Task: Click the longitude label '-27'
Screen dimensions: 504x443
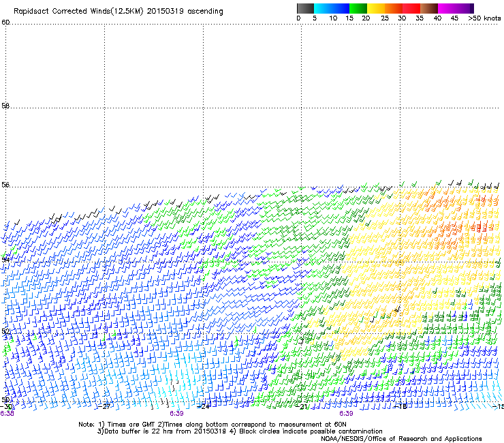Action: pos(104,406)
